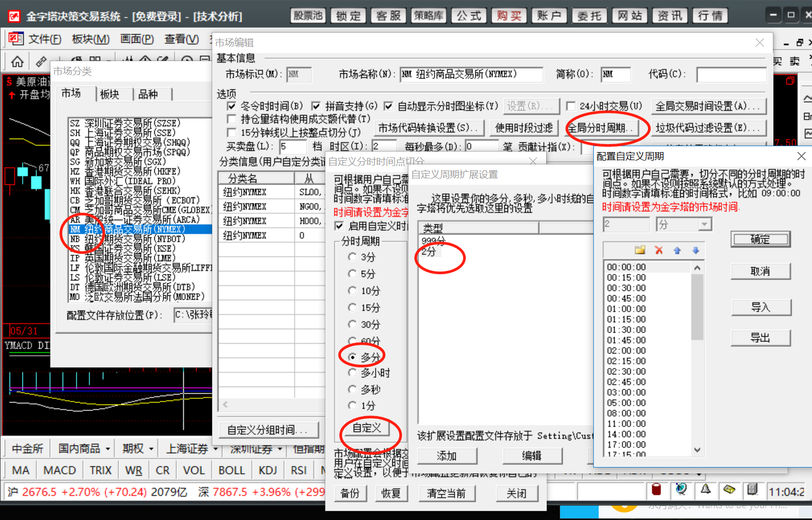
Task: Click 自定义分组时间 button
Action: (267, 429)
